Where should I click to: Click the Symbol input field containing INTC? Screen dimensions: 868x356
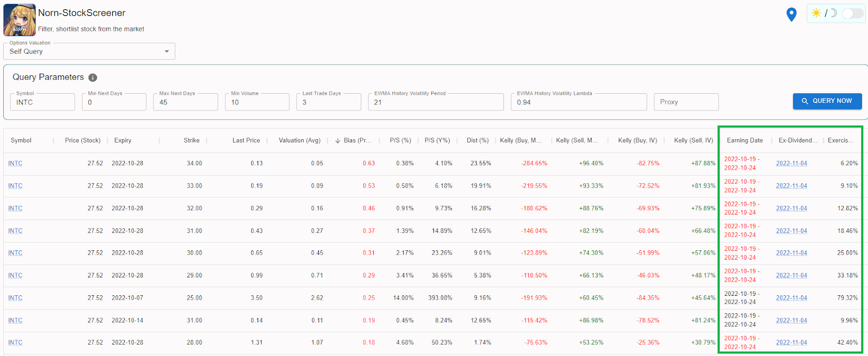click(x=42, y=102)
